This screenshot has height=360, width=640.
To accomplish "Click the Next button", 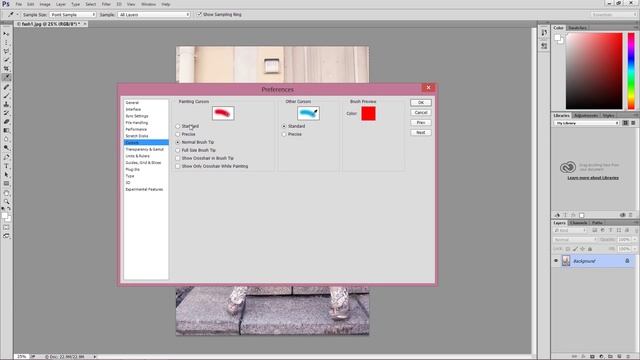I will pos(421,132).
